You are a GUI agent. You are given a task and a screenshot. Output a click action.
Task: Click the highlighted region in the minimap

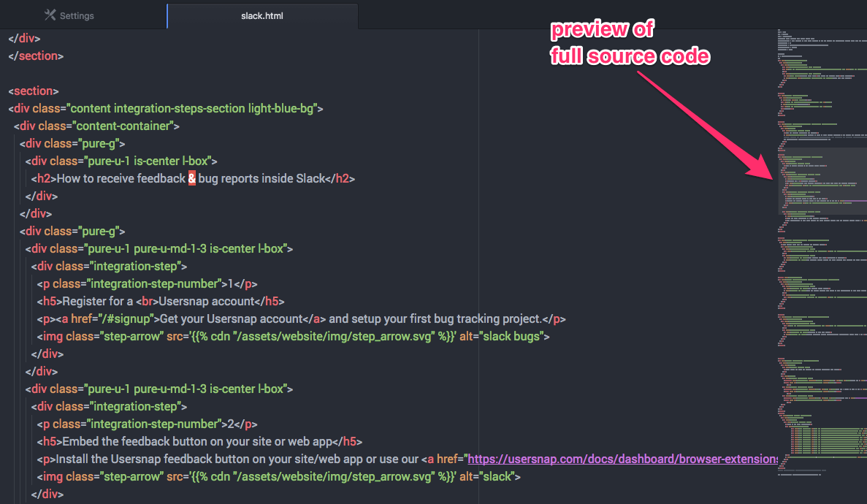coord(822,181)
